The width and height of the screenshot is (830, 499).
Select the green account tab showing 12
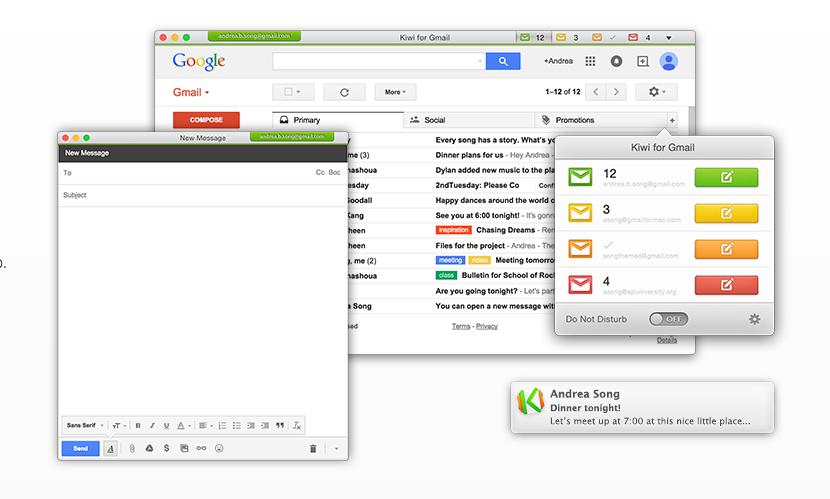pyautogui.click(x=533, y=38)
